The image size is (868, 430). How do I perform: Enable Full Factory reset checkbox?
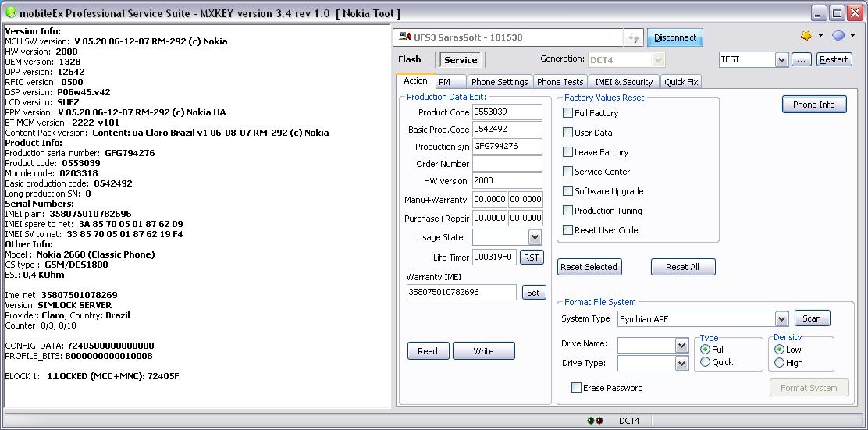tap(567, 113)
